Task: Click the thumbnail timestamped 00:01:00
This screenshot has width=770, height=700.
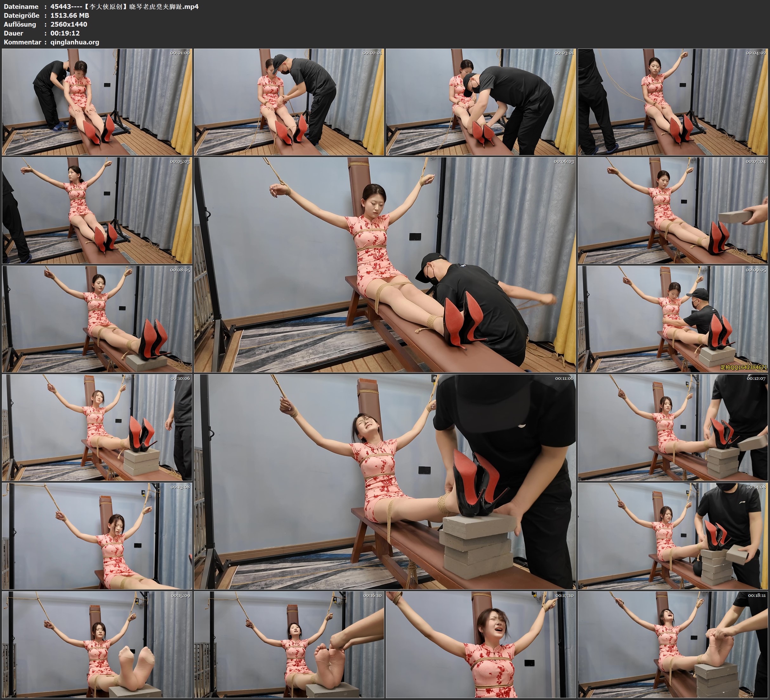Action: click(x=97, y=102)
